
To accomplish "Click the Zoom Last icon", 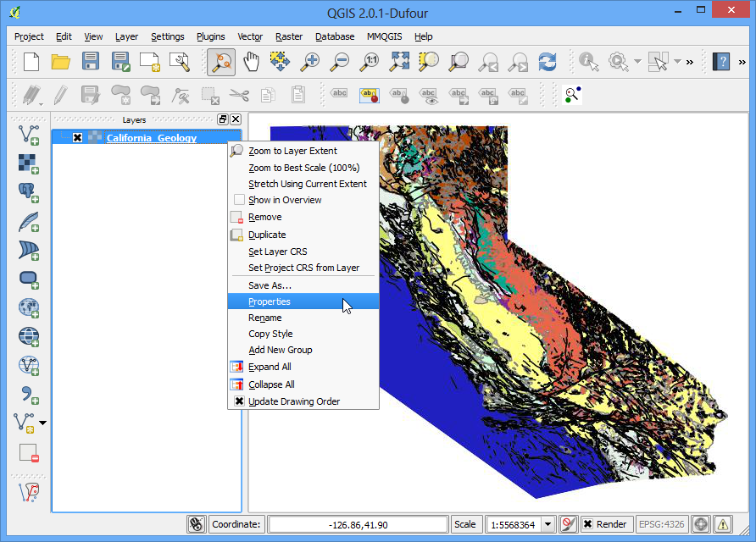I will click(x=488, y=62).
